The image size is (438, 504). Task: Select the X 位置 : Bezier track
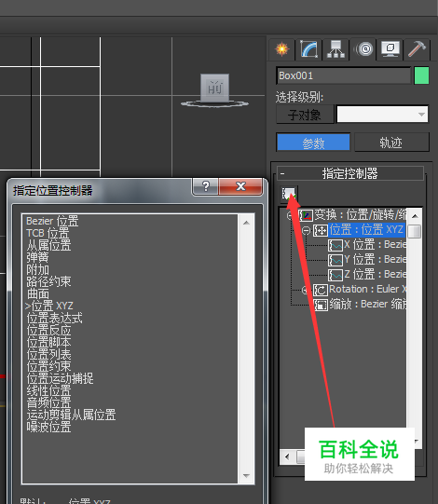375,245
